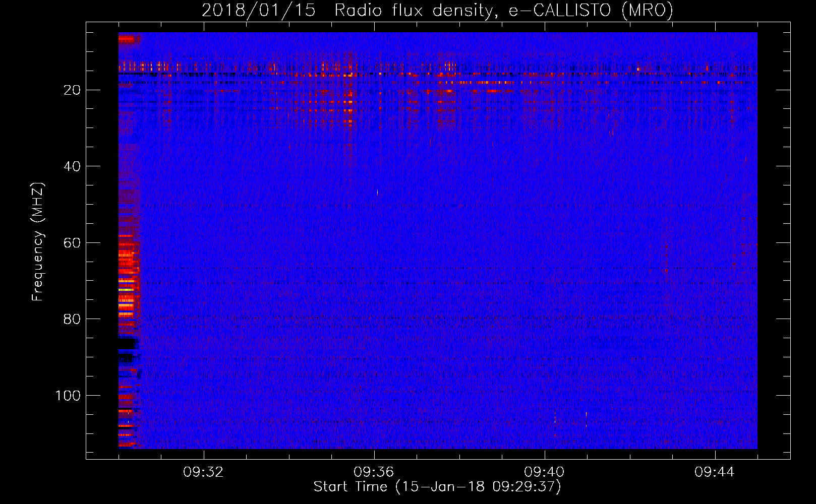This screenshot has width=816, height=504.
Task: Click the '09:32' time tick label
Action: (x=204, y=472)
